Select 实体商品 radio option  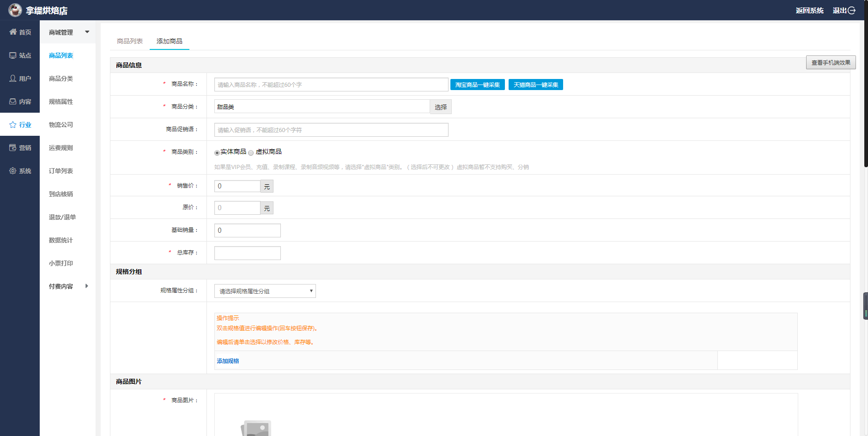[217, 152]
